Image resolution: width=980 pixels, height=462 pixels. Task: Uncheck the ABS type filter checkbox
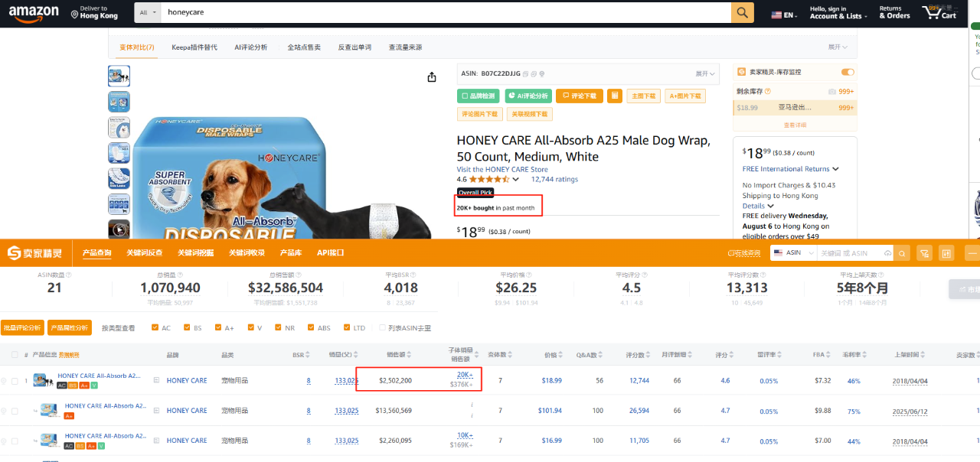311,328
